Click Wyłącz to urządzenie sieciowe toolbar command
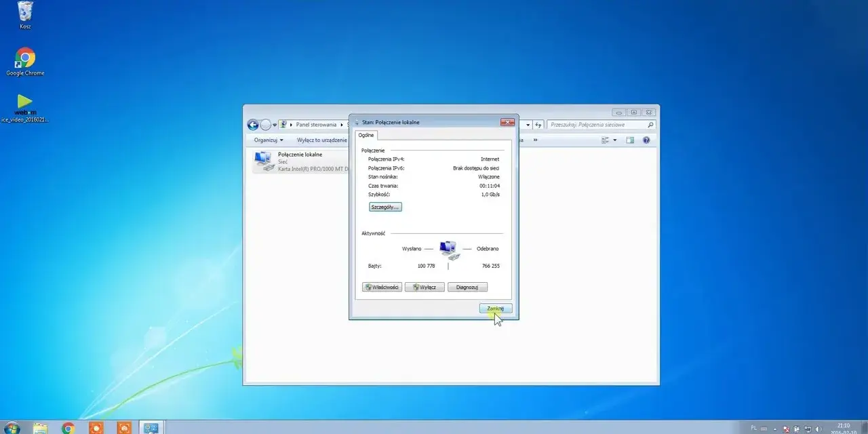Viewport: 868px width, 434px height. tap(322, 140)
